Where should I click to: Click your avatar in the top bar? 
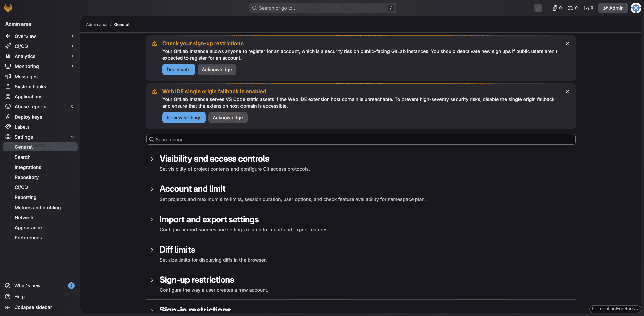pyautogui.click(x=636, y=8)
